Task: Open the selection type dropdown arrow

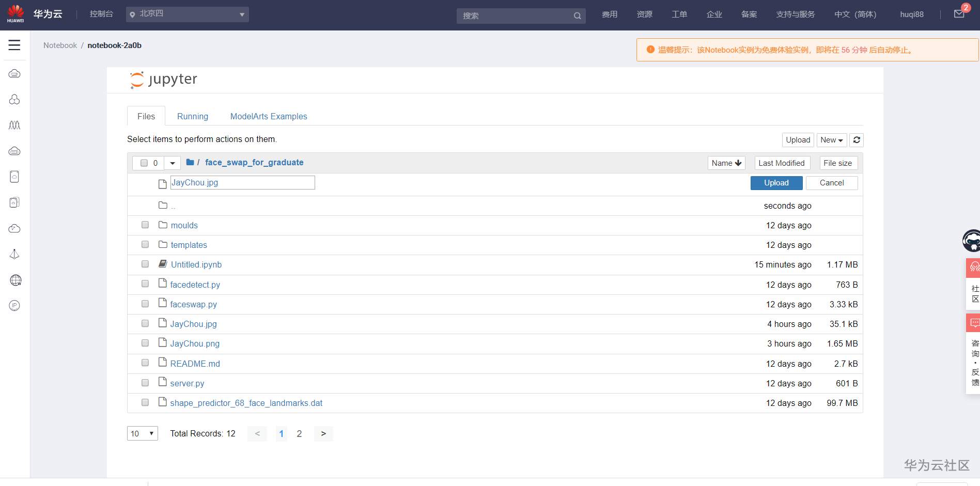Action: pyautogui.click(x=173, y=163)
